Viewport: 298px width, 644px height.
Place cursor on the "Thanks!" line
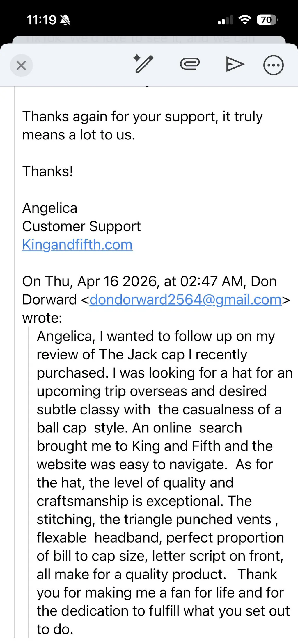(x=48, y=171)
